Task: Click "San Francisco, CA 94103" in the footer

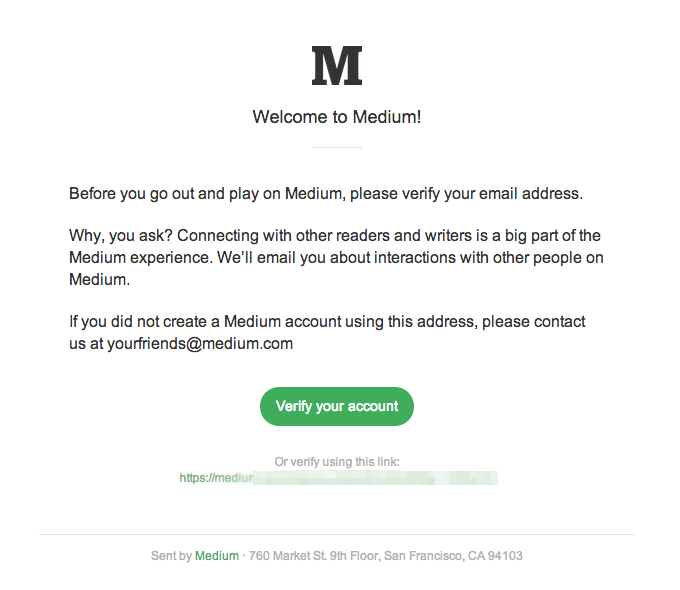Action: [x=453, y=556]
